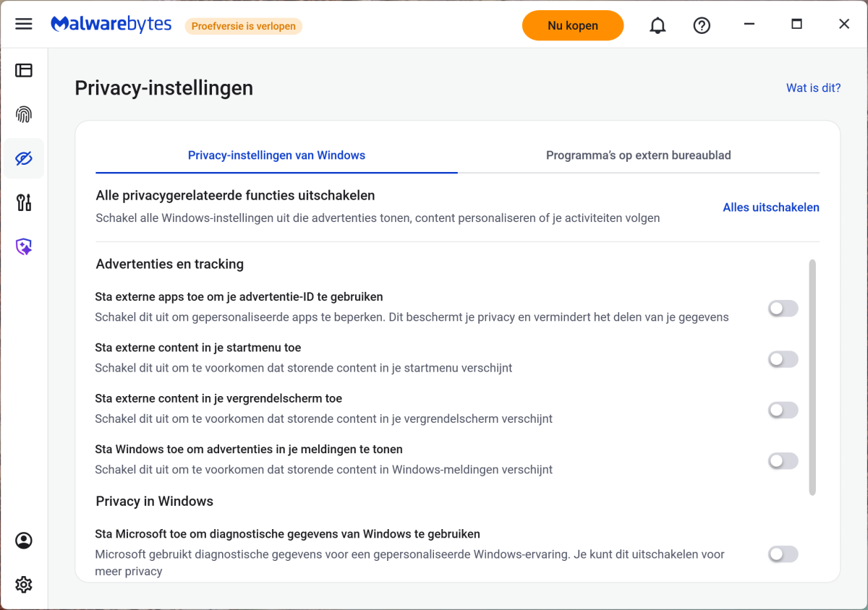This screenshot has width=868, height=610.
Task: Click the help question mark icon
Action: point(702,25)
